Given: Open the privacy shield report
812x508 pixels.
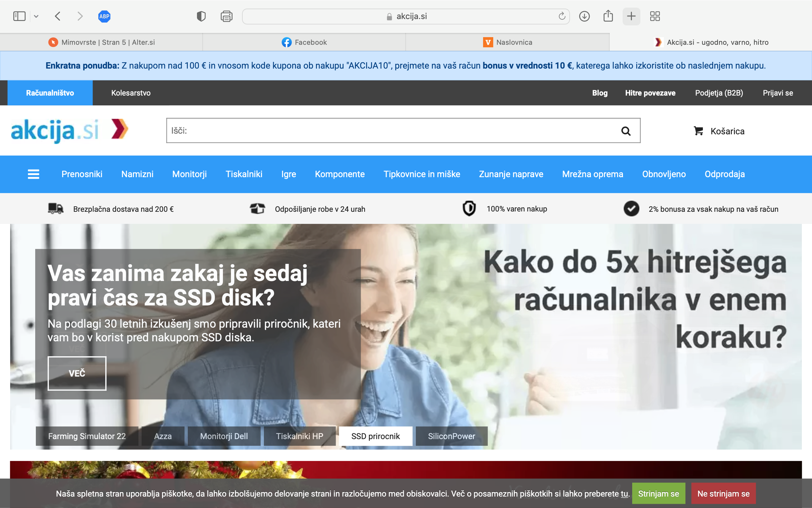Looking at the screenshot, I should pos(201,16).
